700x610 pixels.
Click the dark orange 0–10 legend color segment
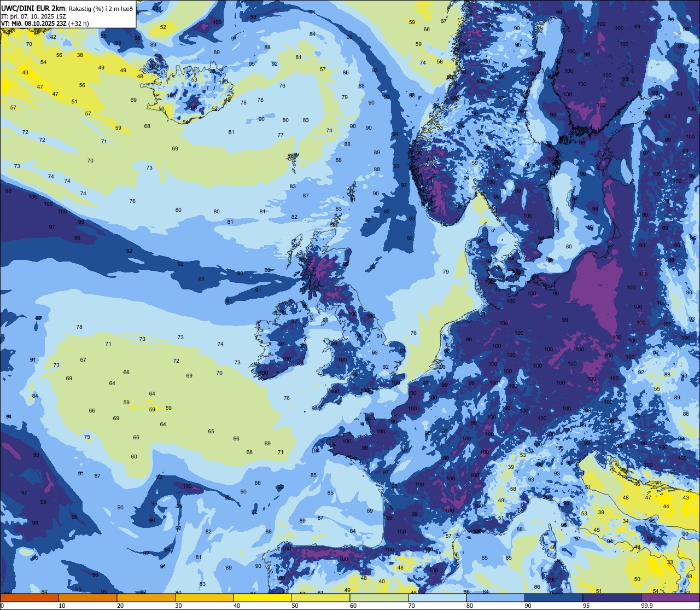30,598
